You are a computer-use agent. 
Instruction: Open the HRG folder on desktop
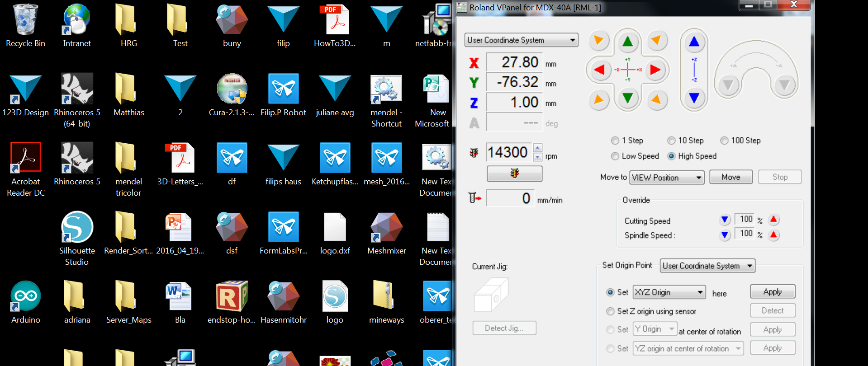[x=128, y=26]
